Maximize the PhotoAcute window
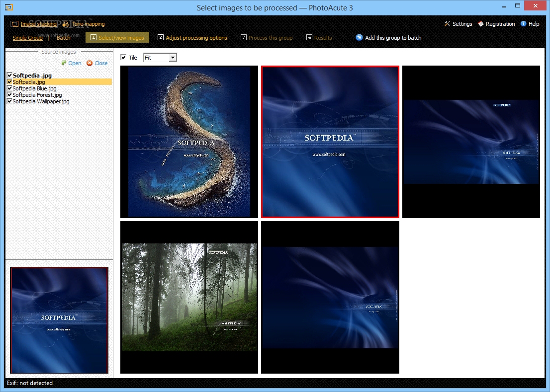The width and height of the screenshot is (550, 392). click(x=517, y=6)
